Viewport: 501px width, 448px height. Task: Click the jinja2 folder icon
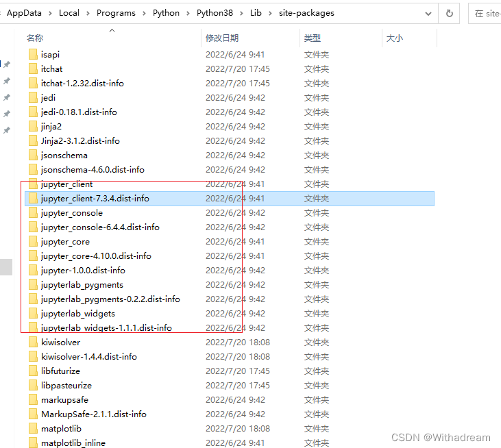click(33, 126)
